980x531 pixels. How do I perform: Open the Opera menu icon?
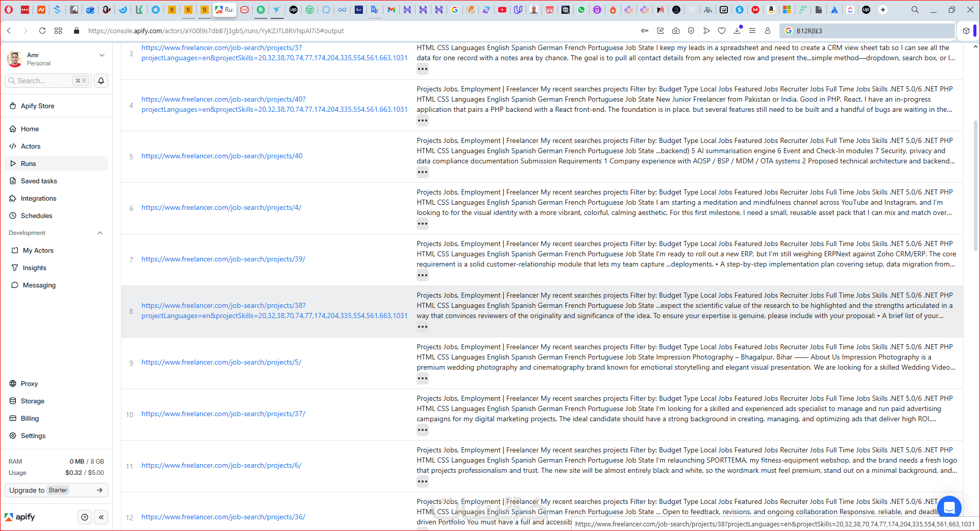pos(9,10)
